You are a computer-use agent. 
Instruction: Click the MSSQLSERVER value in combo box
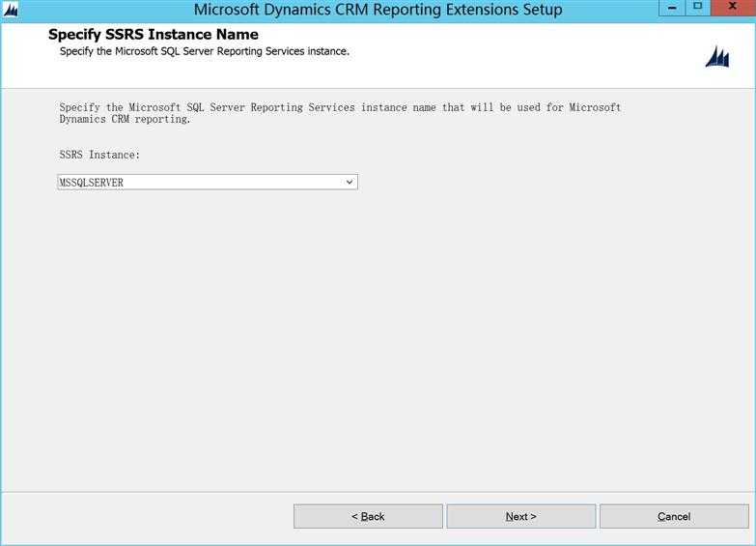pyautogui.click(x=91, y=183)
